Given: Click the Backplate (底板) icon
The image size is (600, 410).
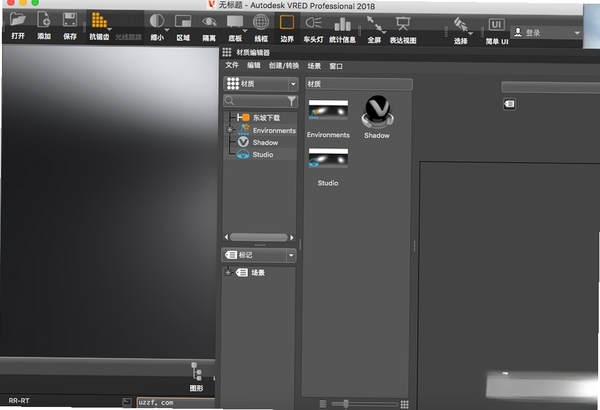Looking at the screenshot, I should pyautogui.click(x=235, y=21).
